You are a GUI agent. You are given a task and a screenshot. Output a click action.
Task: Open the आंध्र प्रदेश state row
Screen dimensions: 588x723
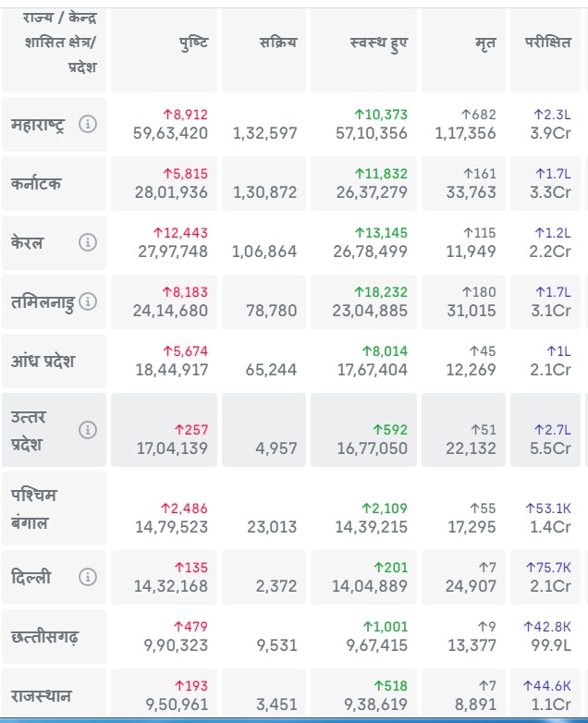pos(43,361)
